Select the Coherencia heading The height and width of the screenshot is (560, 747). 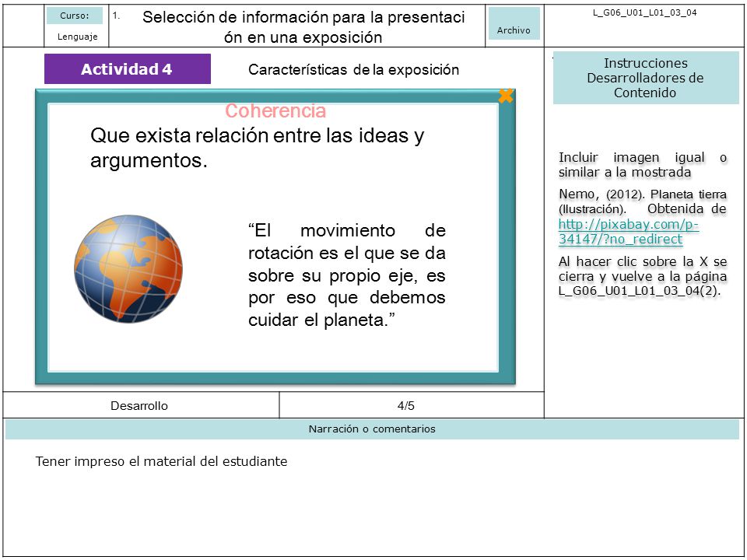coord(275,111)
